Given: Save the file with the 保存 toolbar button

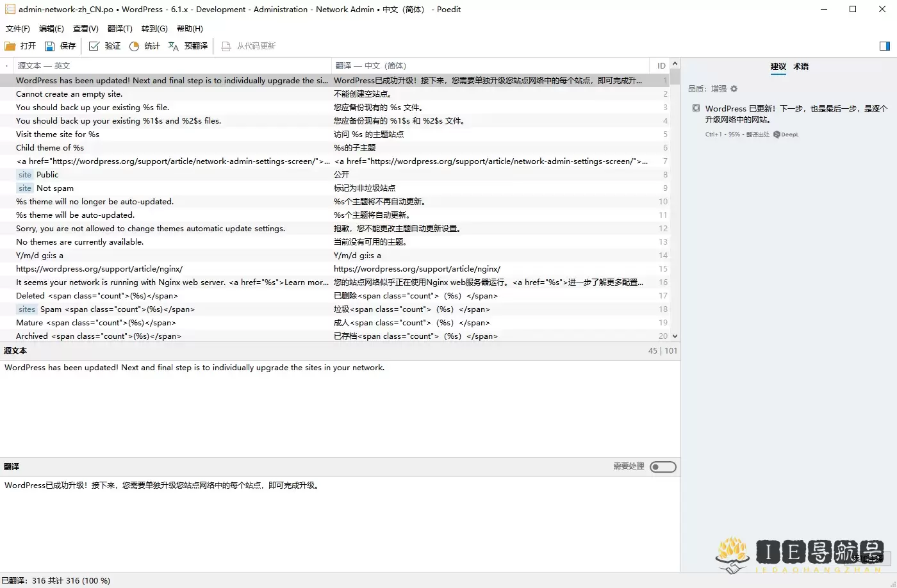Looking at the screenshot, I should coord(60,46).
